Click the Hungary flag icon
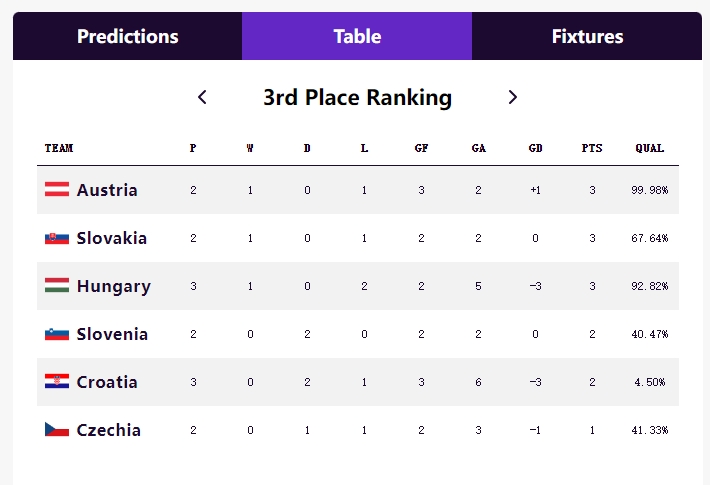 point(57,286)
